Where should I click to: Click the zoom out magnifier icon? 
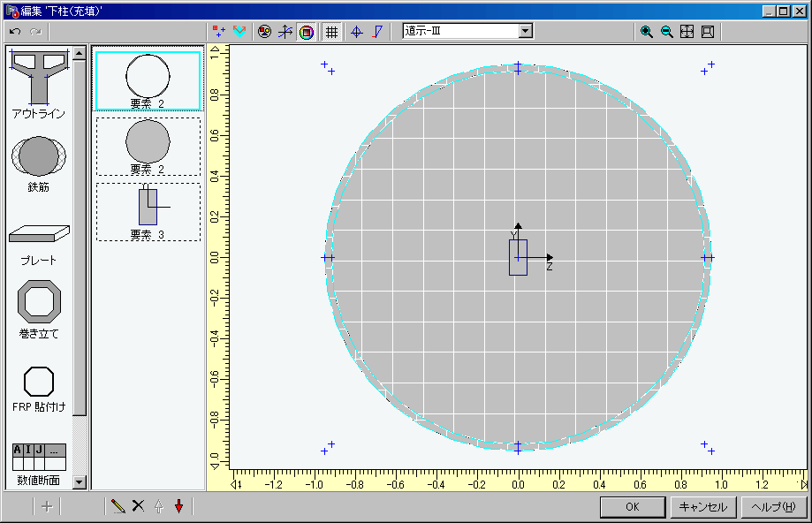click(x=667, y=32)
